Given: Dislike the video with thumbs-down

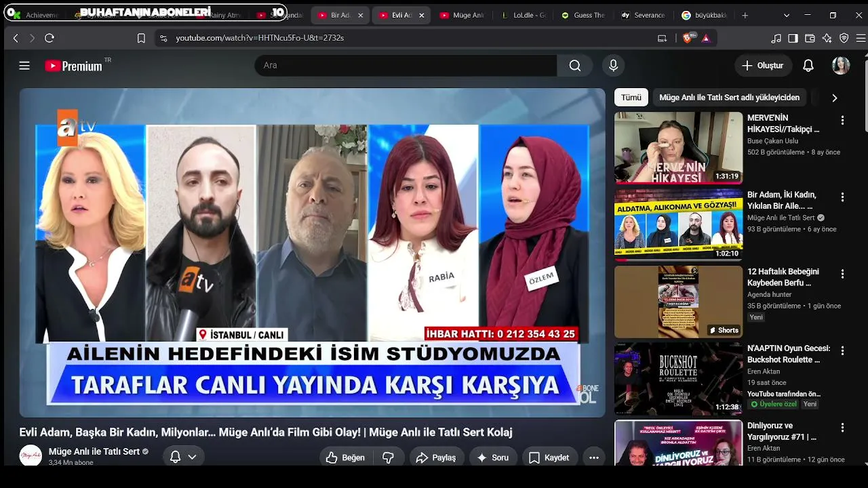Looking at the screenshot, I should (x=389, y=458).
